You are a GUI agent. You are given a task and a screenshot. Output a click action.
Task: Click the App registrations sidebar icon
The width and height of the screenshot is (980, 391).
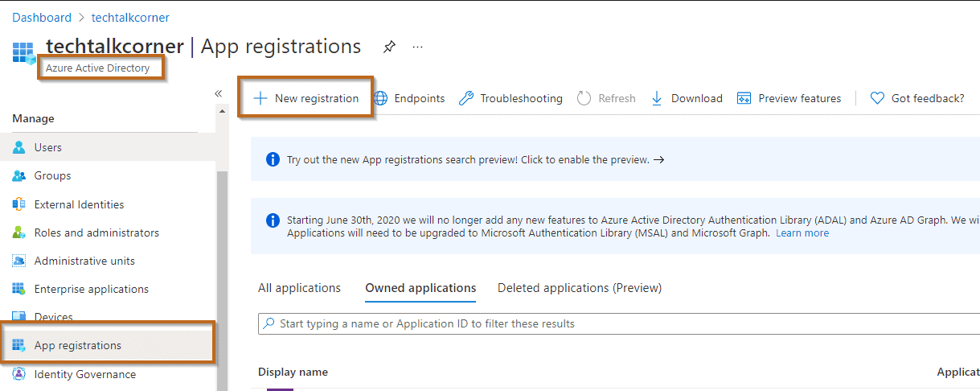pyautogui.click(x=19, y=345)
